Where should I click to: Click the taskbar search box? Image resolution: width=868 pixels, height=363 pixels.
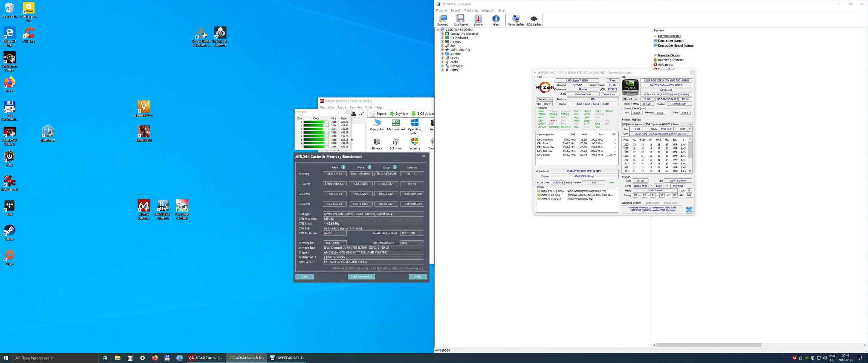[x=55, y=358]
